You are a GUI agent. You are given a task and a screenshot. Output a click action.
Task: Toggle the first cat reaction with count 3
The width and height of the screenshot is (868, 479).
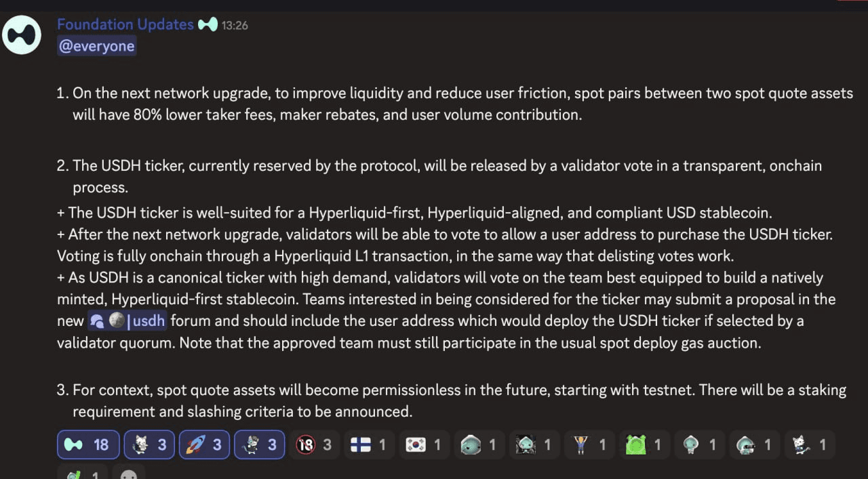tap(149, 444)
